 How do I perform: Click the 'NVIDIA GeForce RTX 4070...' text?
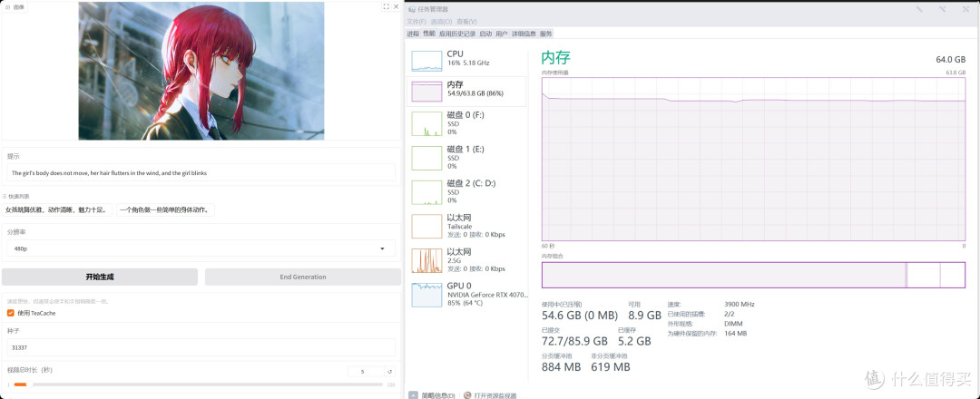(x=487, y=294)
